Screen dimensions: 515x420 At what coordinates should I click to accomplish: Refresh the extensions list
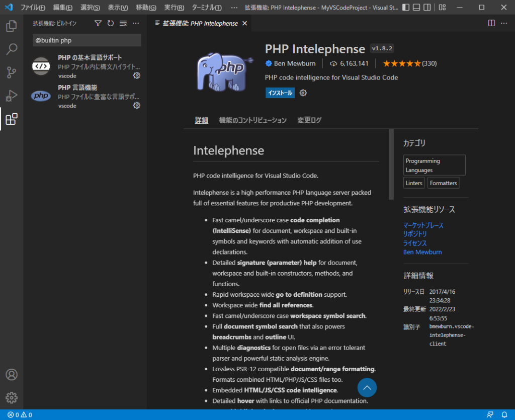[111, 24]
